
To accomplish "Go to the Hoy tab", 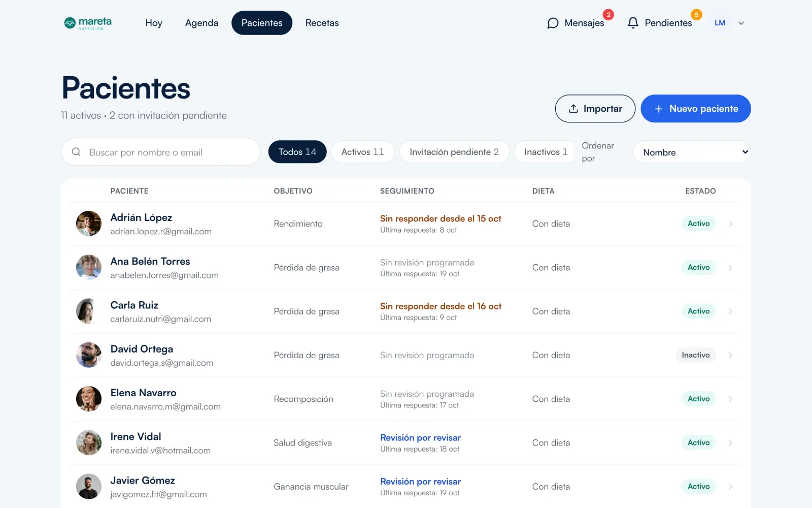I will click(x=154, y=23).
